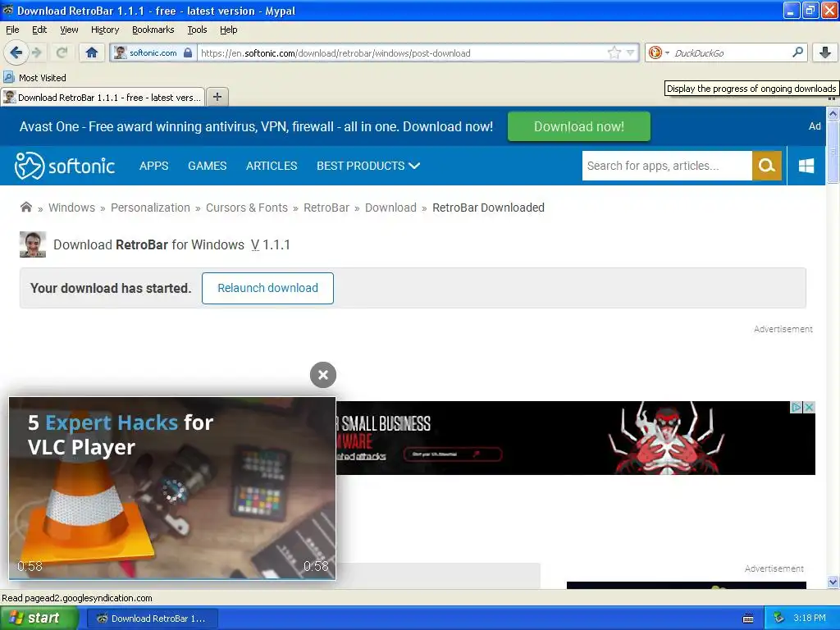The height and width of the screenshot is (630, 840).
Task: Click the network tray icon
Action: coord(779,619)
